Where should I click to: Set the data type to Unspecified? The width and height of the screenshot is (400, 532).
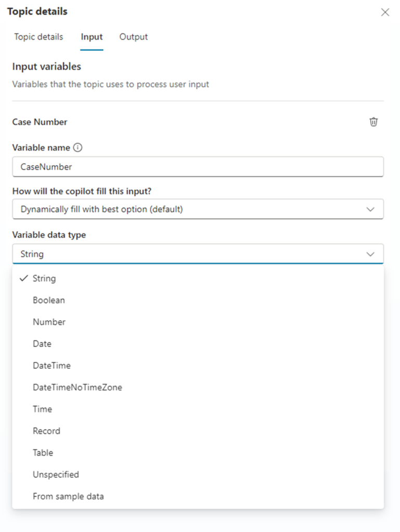point(56,475)
